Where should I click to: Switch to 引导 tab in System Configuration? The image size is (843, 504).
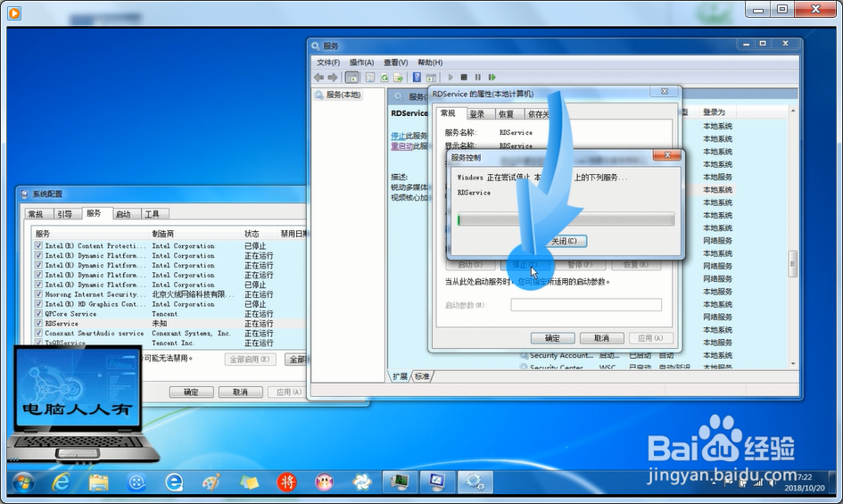click(x=64, y=214)
